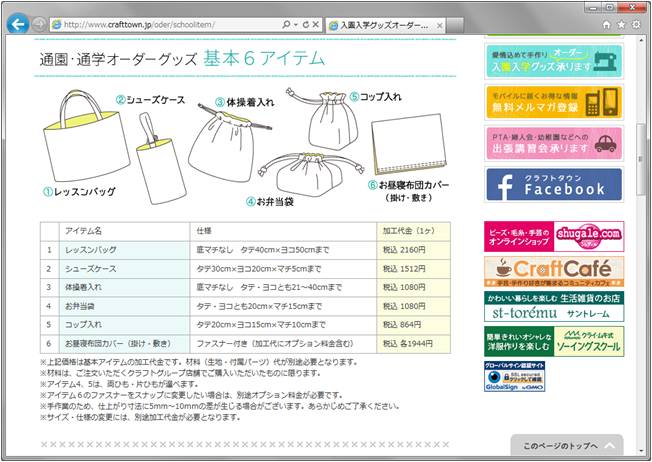Visit the Facebook クラフトタウン banner
Viewport: 652px width, 462px height.
tap(554, 185)
